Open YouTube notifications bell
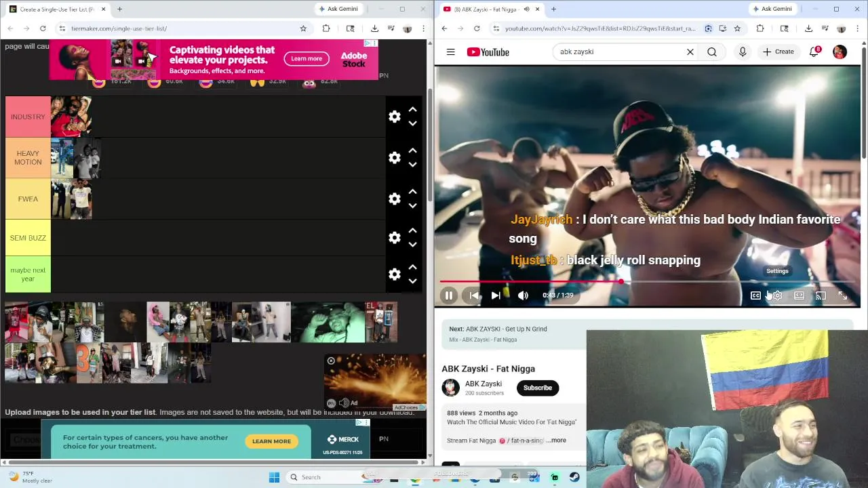Screen dimensions: 868x488 click(x=814, y=52)
